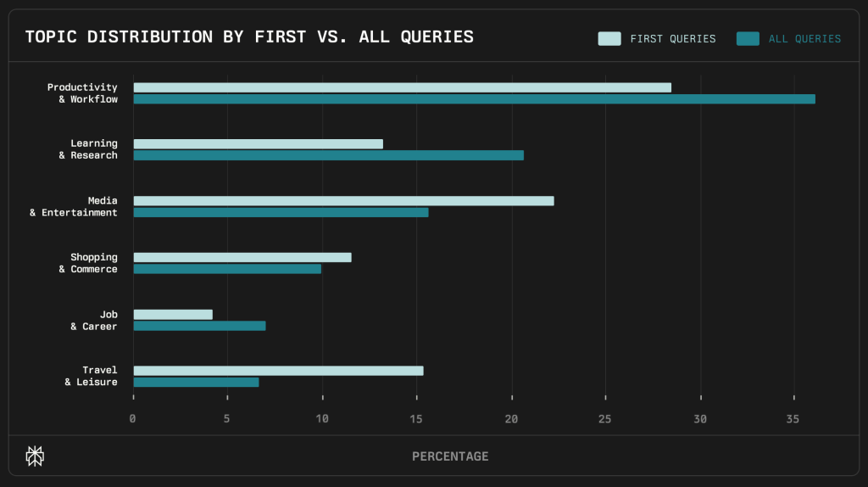Click the light First Queries legend swatch
This screenshot has height=487, width=868.
pos(609,38)
